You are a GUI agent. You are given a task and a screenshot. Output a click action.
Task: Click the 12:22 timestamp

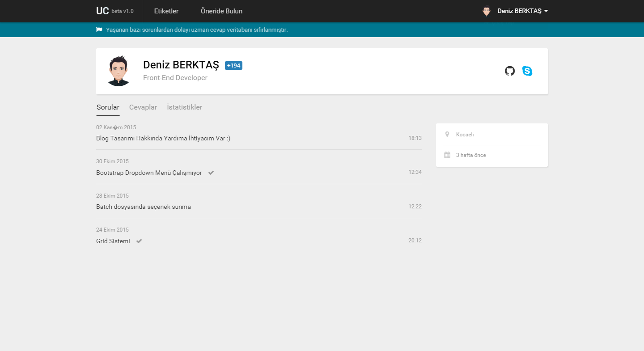pyautogui.click(x=415, y=207)
